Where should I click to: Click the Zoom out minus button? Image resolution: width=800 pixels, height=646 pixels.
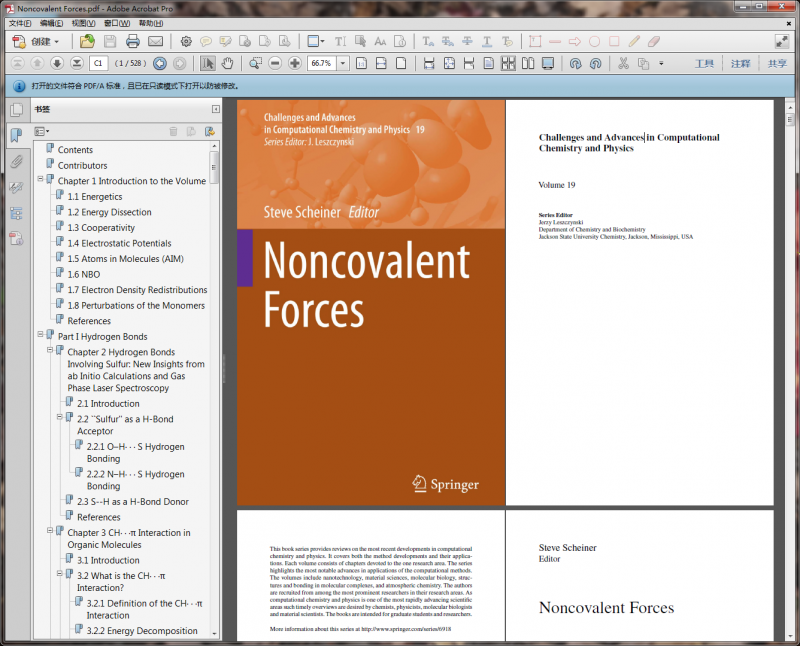point(275,63)
